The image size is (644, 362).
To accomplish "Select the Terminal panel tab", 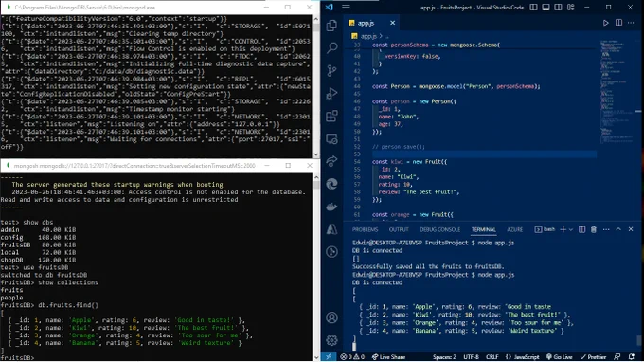I will tap(483, 229).
